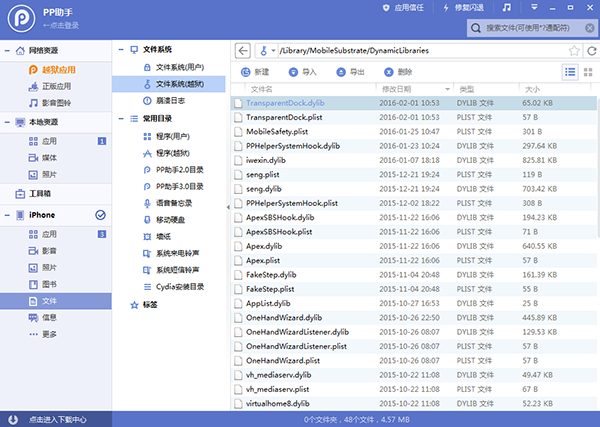Click the back arrow navigation button

(x=243, y=49)
